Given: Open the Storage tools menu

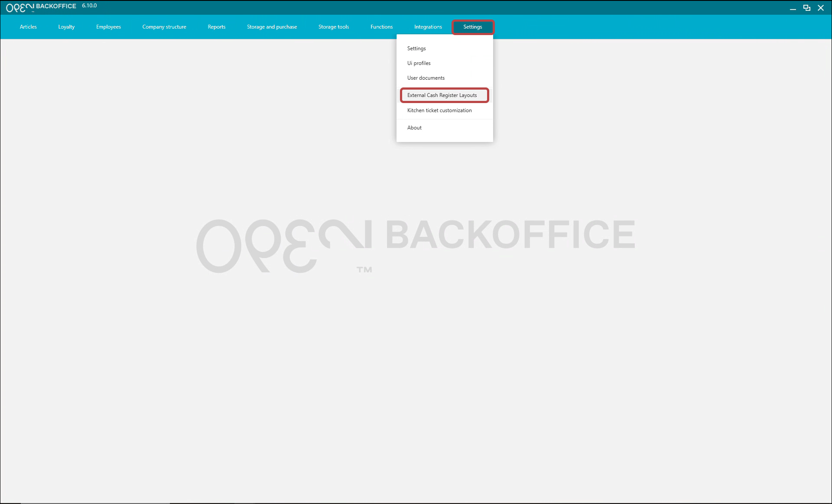Looking at the screenshot, I should click(x=334, y=27).
